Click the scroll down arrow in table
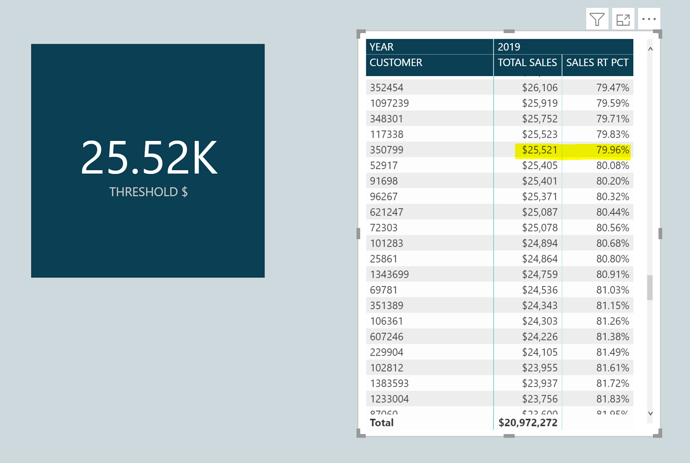The height and width of the screenshot is (463, 690). pos(650,414)
